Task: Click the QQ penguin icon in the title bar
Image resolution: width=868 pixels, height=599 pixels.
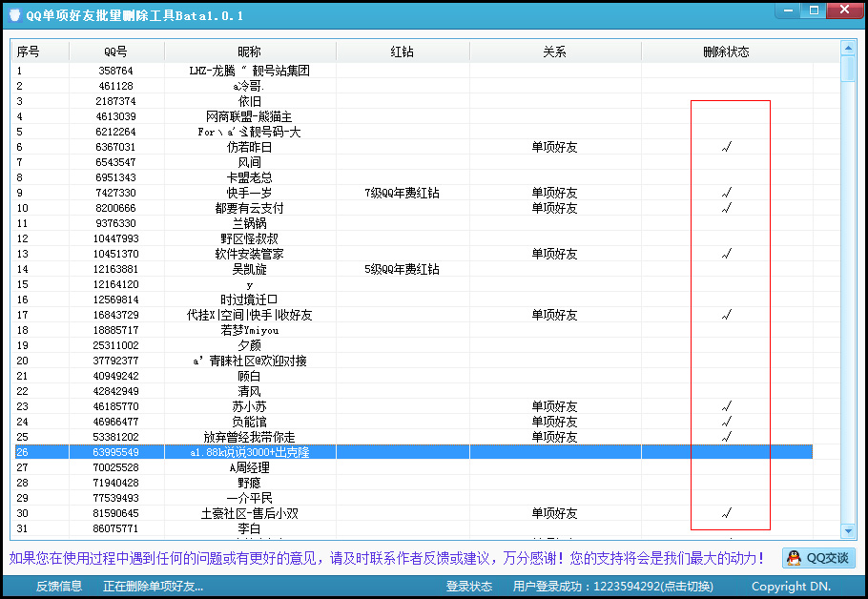Action: [13, 14]
